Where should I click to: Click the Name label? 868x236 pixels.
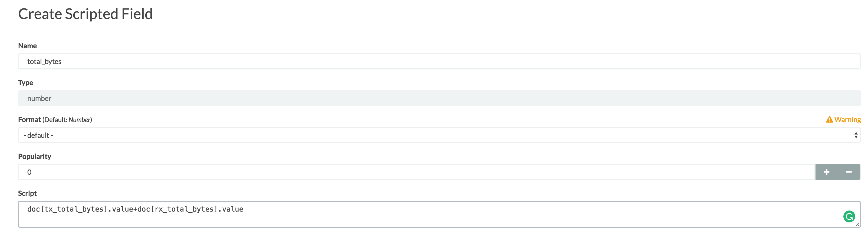coord(27,46)
